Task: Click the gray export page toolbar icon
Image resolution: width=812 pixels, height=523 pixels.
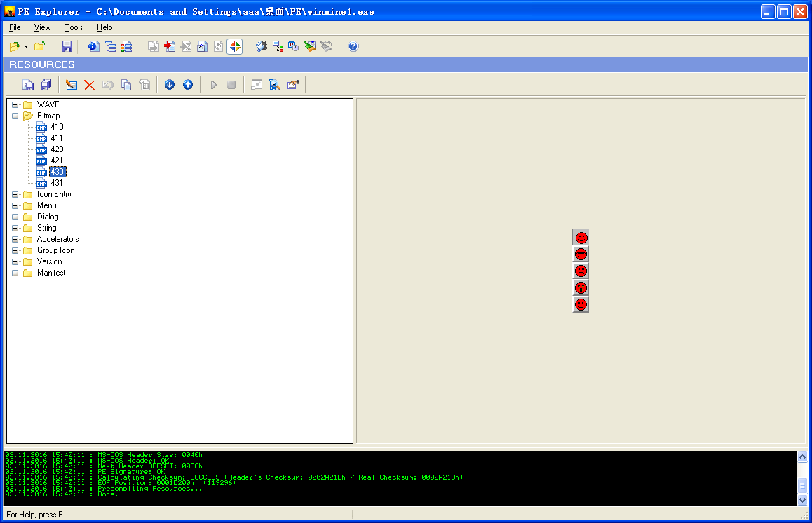Action: click(x=154, y=46)
